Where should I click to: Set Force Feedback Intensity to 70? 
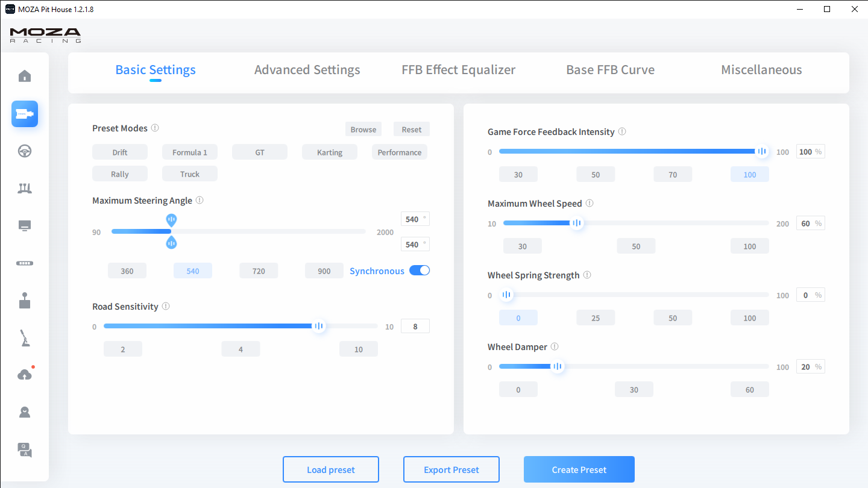coord(673,175)
